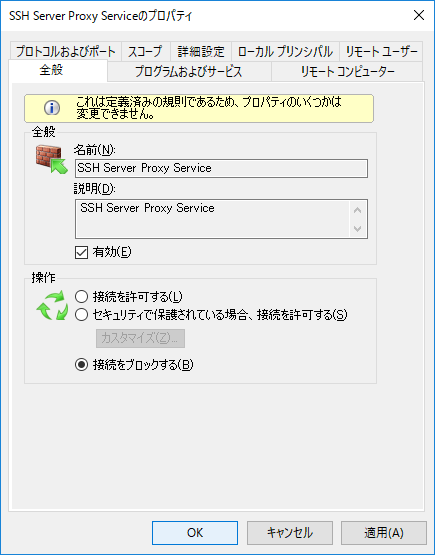Click the キャンセル button

coord(290,533)
